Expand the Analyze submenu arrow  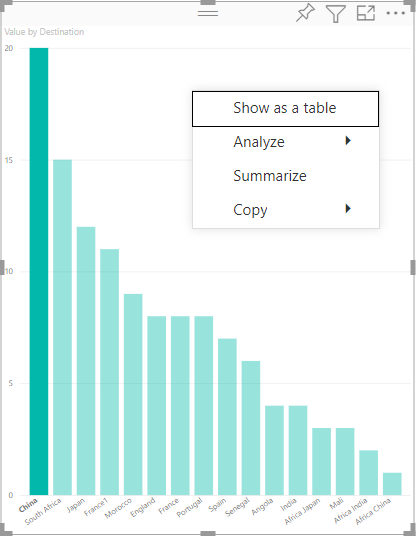click(348, 140)
